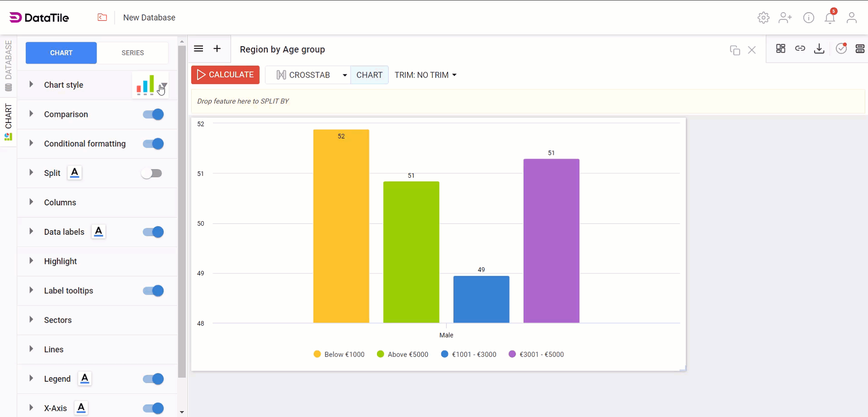Expand the Chart style section
This screenshot has height=417, width=868.
coord(31,85)
